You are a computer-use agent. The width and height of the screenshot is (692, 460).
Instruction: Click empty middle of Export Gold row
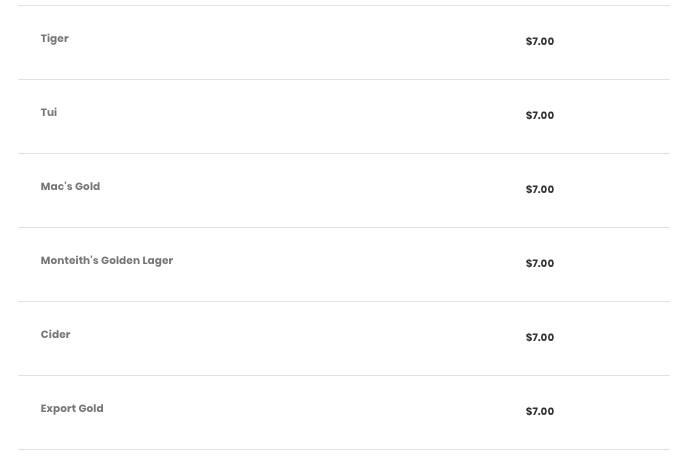[x=300, y=412]
